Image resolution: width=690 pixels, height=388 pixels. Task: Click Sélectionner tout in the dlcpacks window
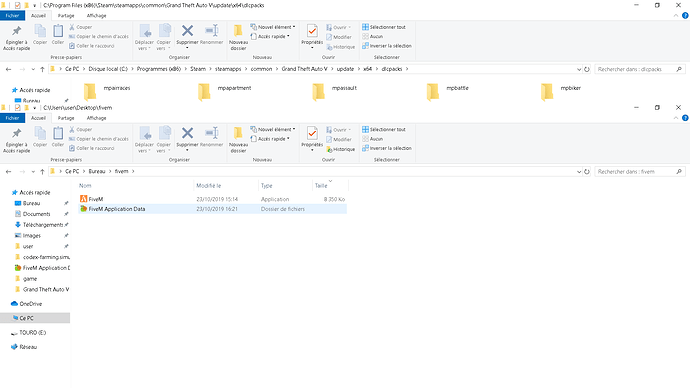coord(384,27)
